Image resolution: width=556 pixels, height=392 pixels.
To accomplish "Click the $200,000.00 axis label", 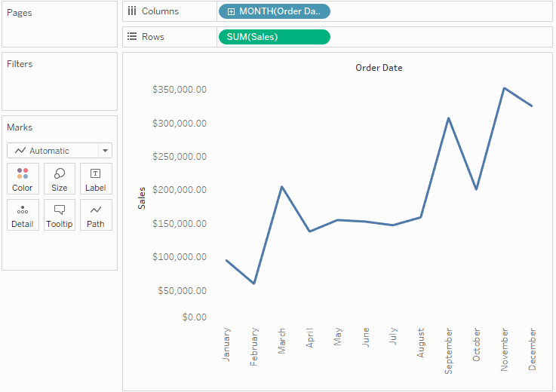I will tap(180, 190).
